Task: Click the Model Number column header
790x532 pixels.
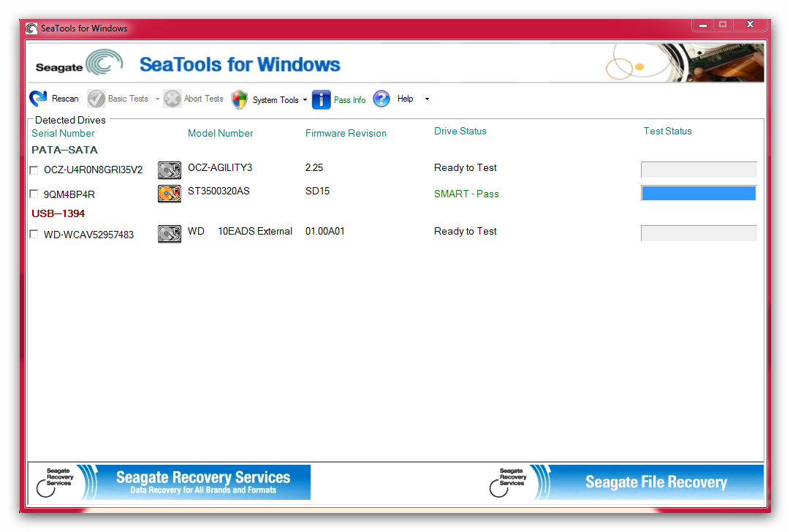Action: point(220,133)
